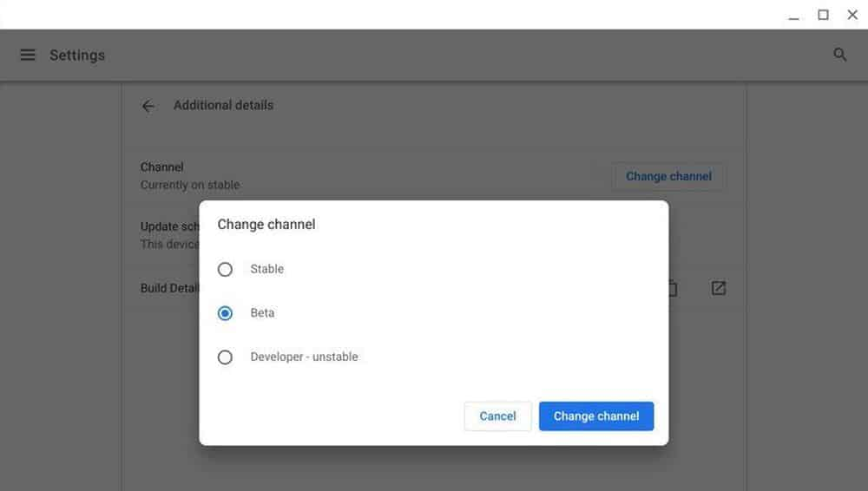Click the Update schedule row label
Viewport: 868px width, 491px height.
click(169, 227)
